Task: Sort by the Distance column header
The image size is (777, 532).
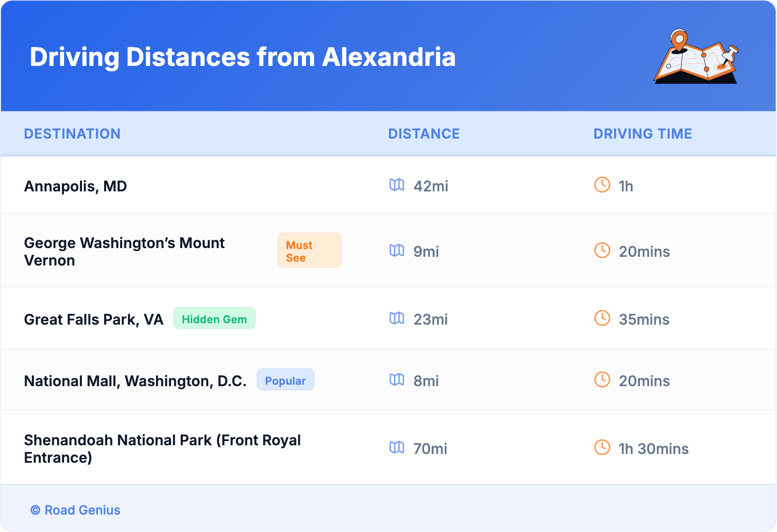Action: [x=424, y=134]
